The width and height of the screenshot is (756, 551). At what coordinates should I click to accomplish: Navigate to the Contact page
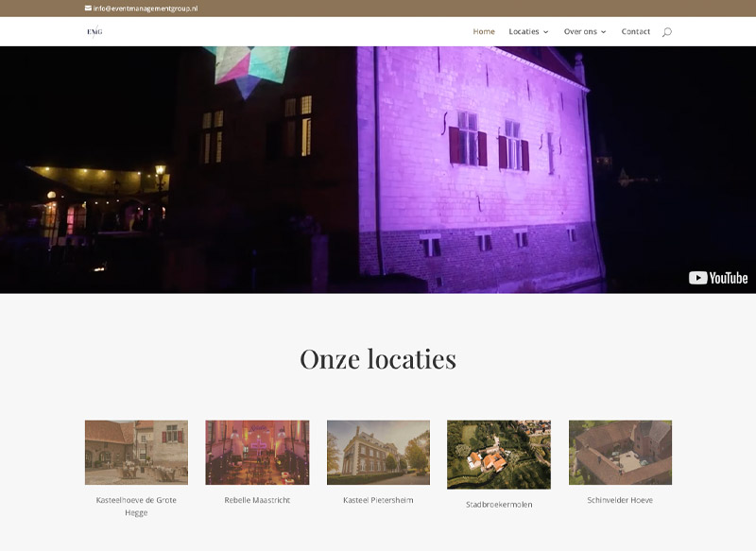pyautogui.click(x=635, y=32)
